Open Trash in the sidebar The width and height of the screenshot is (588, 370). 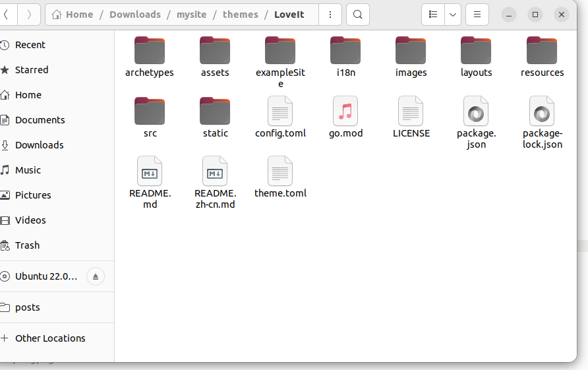[x=56, y=245]
